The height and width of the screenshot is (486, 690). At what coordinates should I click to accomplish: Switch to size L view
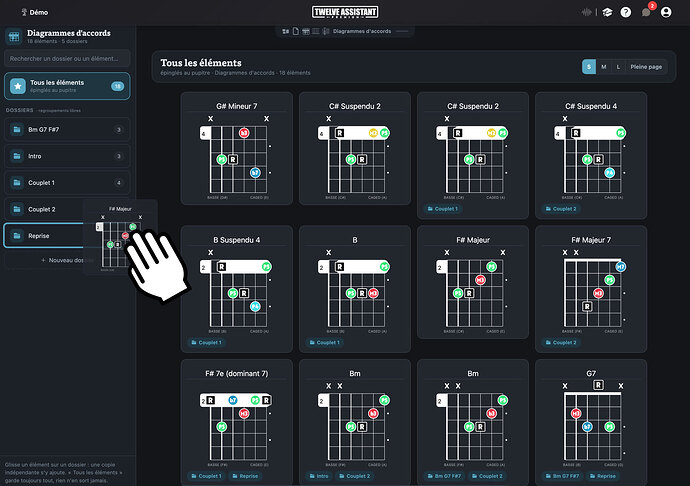(618, 67)
